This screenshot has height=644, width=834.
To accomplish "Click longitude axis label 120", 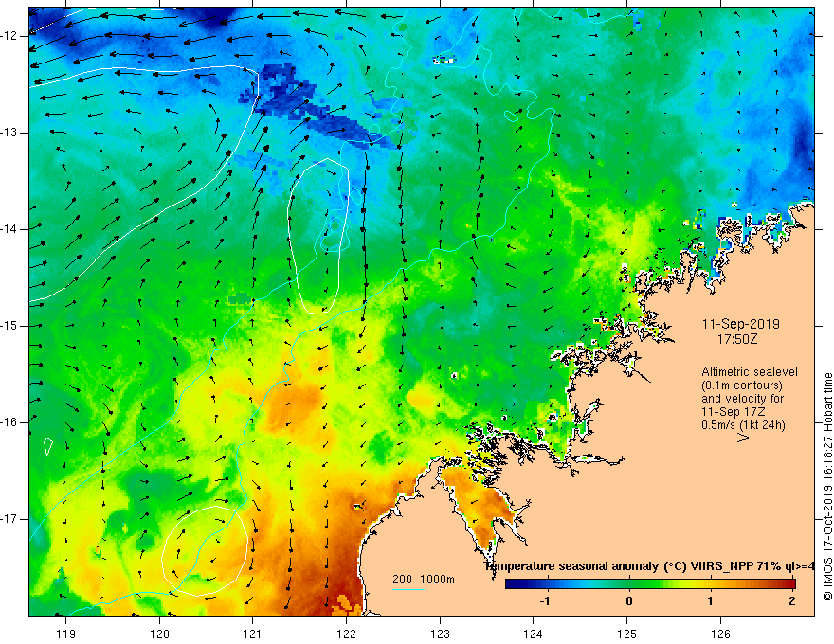I will pos(159,634).
